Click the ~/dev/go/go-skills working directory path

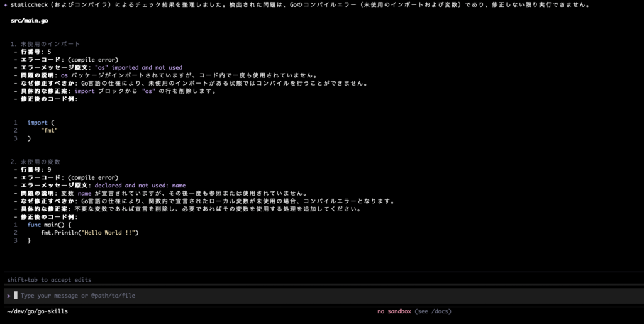pos(37,311)
